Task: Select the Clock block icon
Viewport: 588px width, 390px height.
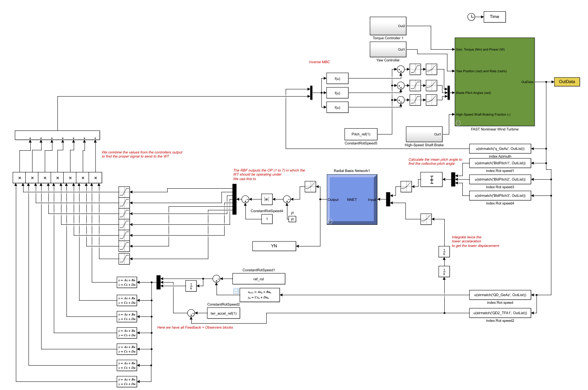Action: (x=471, y=17)
